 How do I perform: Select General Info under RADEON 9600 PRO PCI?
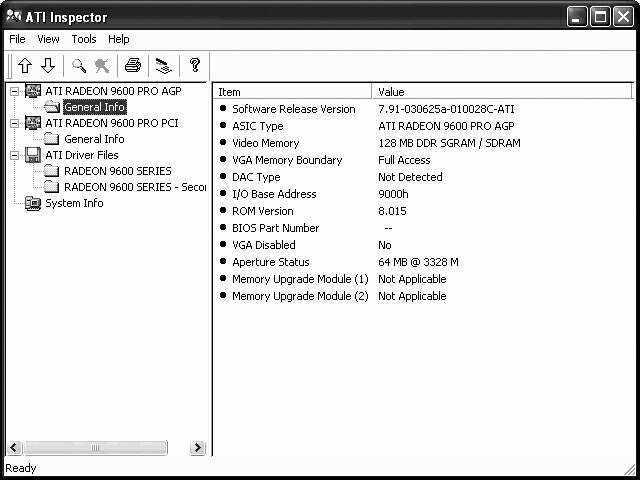(94, 139)
